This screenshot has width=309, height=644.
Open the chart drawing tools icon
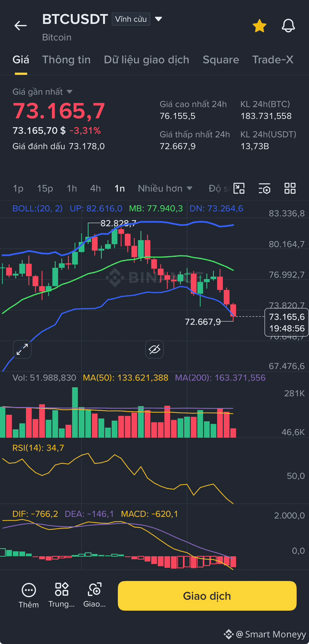coord(239,188)
